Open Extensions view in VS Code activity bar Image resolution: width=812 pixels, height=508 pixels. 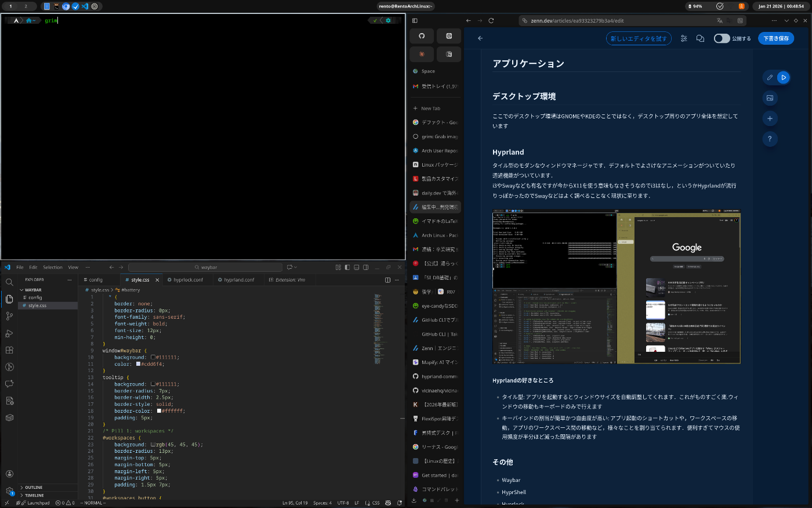tap(9, 350)
